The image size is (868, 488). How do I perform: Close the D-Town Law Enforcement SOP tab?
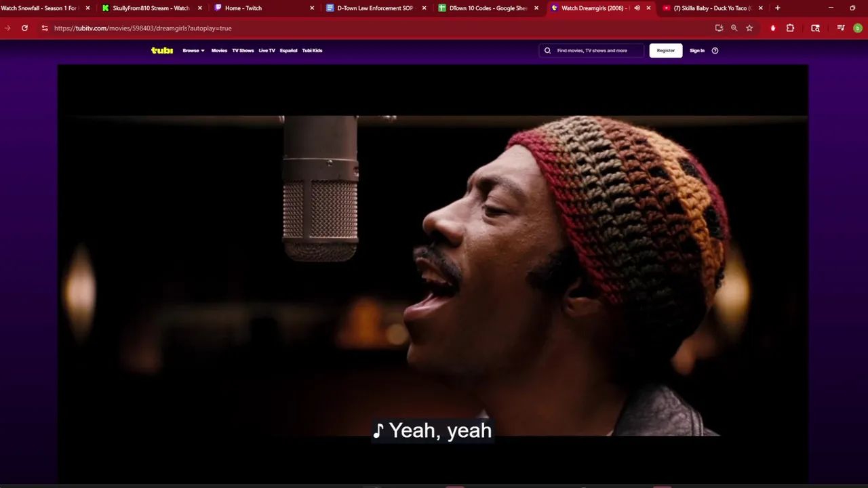pyautogui.click(x=424, y=8)
